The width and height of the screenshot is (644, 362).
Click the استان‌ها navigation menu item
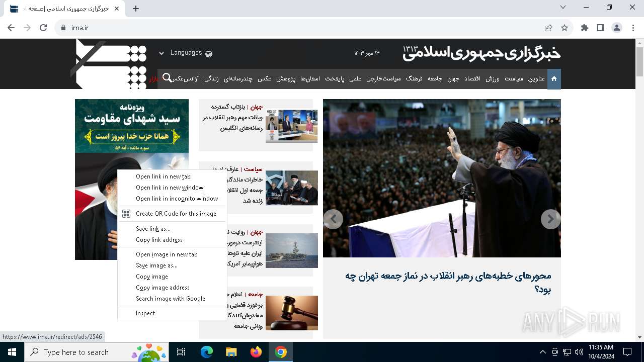pos(310,79)
